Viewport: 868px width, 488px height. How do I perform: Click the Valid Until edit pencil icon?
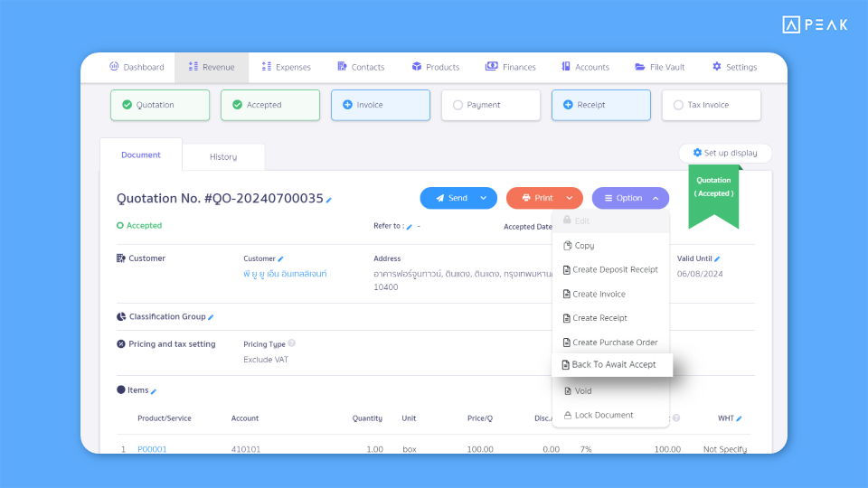pos(717,259)
